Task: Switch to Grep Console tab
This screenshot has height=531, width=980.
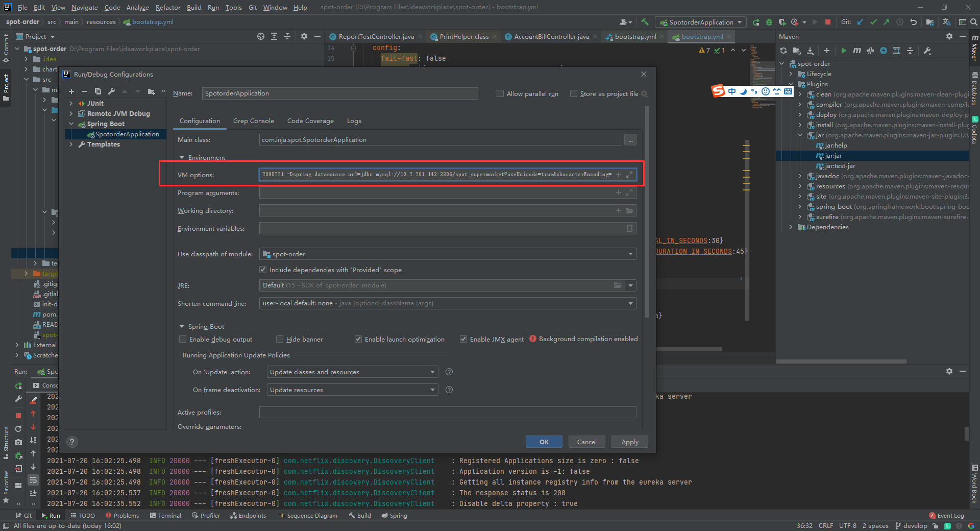Action: tap(254, 121)
